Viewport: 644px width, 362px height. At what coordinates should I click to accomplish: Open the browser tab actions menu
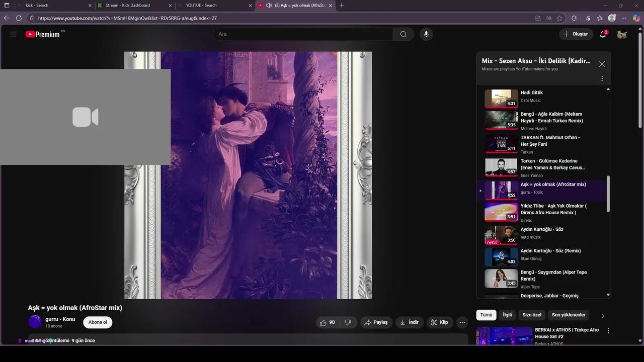tap(7, 6)
